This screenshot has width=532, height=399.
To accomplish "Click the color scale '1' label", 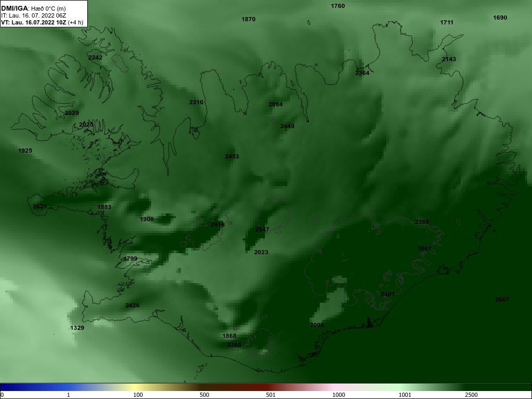I will coord(68,395).
